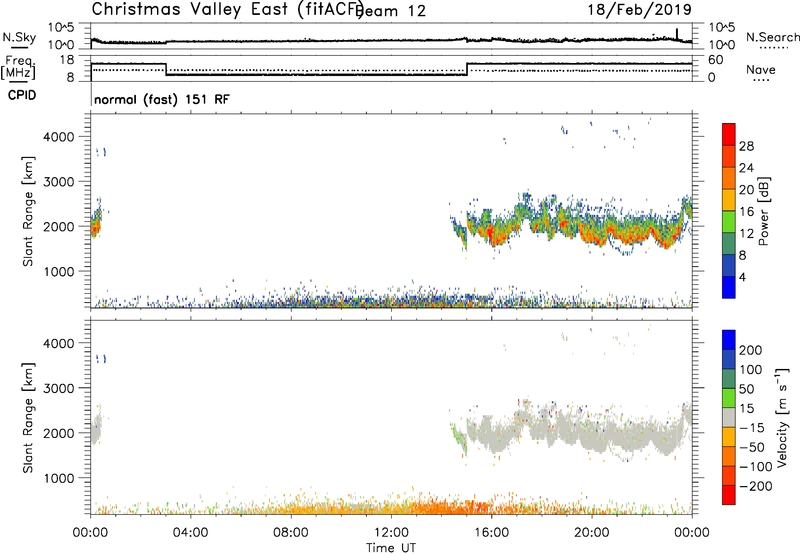Image resolution: width=800 pixels, height=554 pixels.
Task: Click the 'Velocity [m s-1]' colorbar title
Action: point(782,417)
